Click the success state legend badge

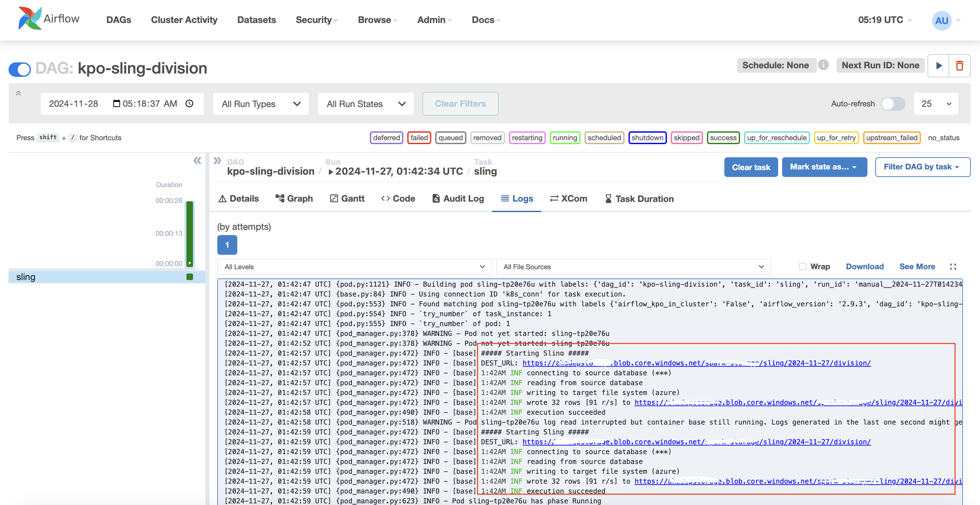[723, 138]
